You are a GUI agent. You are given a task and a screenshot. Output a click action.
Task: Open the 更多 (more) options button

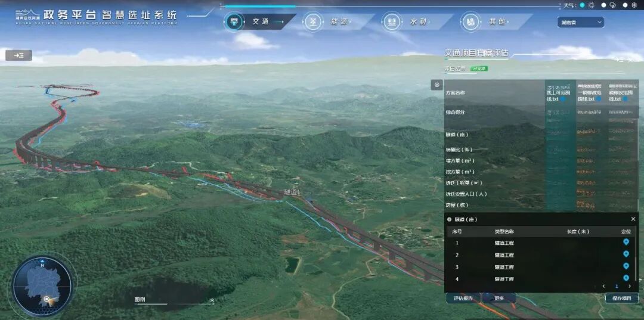[x=499, y=299]
